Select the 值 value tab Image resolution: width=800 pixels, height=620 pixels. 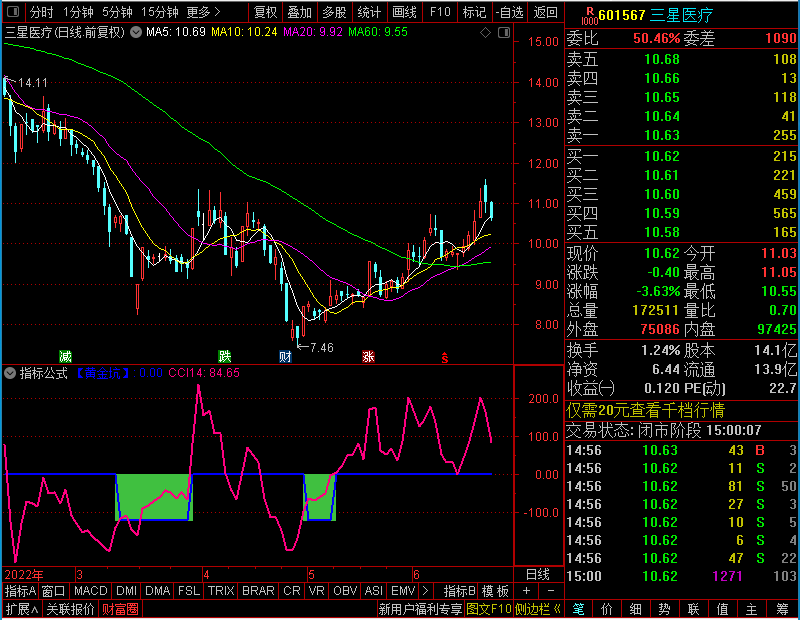click(x=722, y=609)
